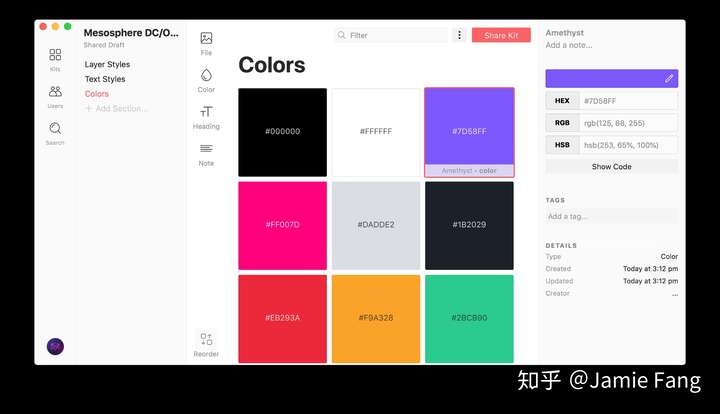
Task: Click the Show Code button
Action: point(612,167)
